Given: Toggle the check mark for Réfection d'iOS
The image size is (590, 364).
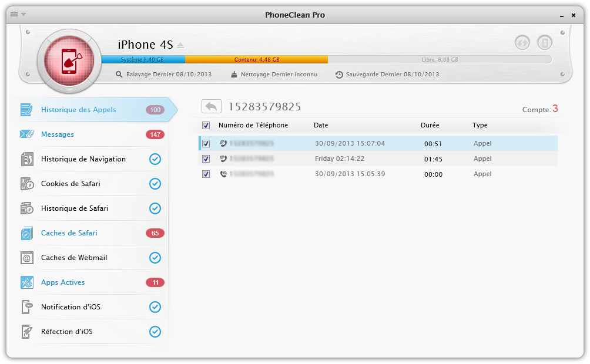Looking at the screenshot, I should 155,332.
